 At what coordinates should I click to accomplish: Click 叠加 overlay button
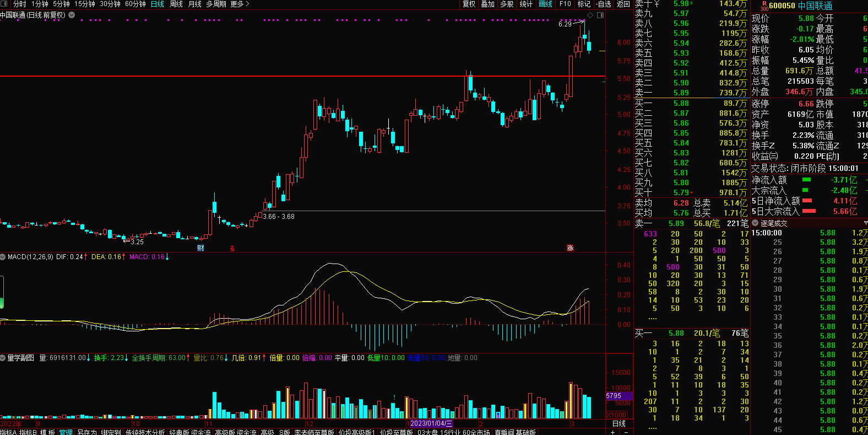pyautogui.click(x=487, y=4)
